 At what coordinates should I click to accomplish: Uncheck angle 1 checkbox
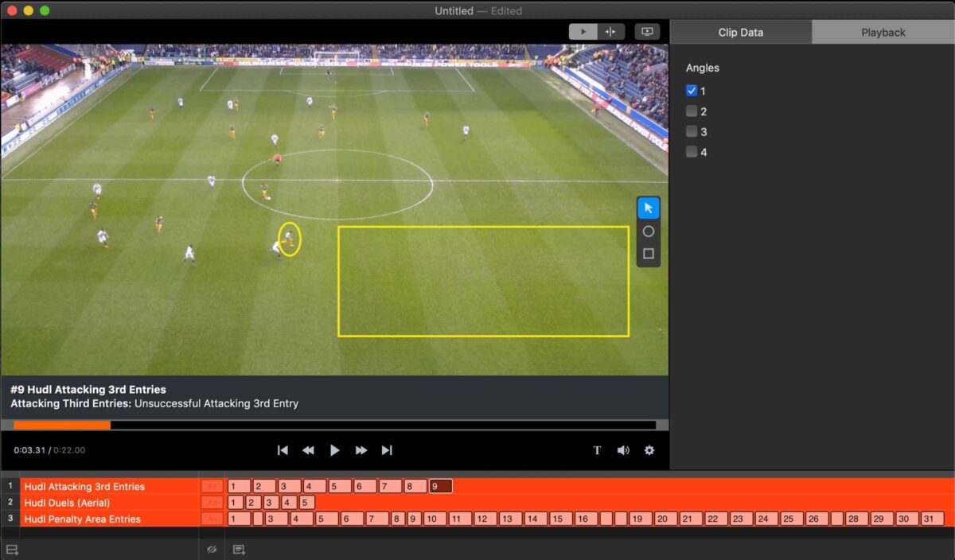pyautogui.click(x=692, y=91)
